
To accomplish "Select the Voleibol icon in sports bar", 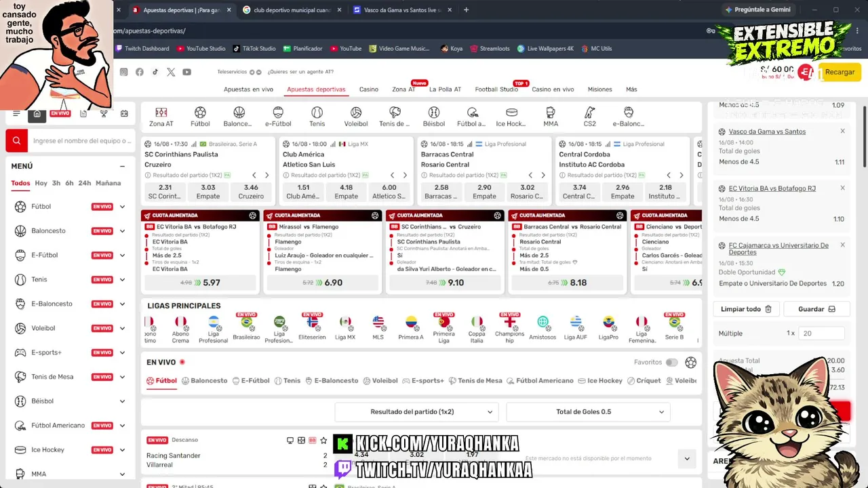I will [x=356, y=113].
